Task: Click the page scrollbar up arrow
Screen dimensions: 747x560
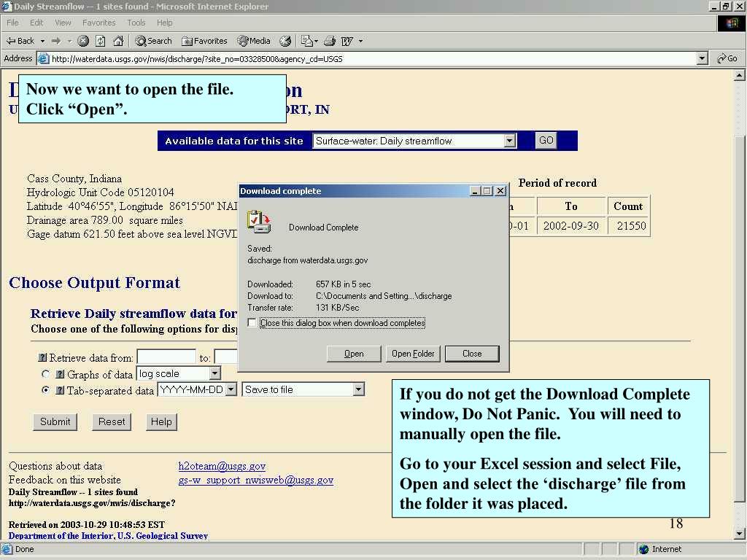Action: click(739, 75)
